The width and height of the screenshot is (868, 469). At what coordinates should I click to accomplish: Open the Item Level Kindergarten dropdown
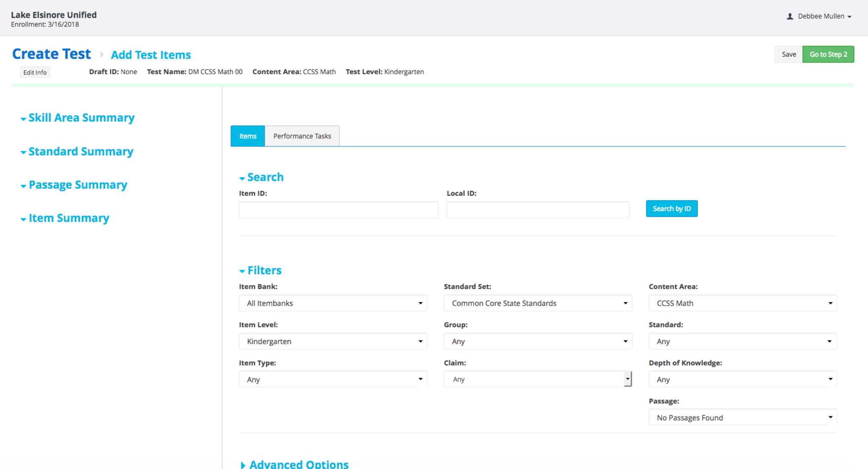pos(333,341)
